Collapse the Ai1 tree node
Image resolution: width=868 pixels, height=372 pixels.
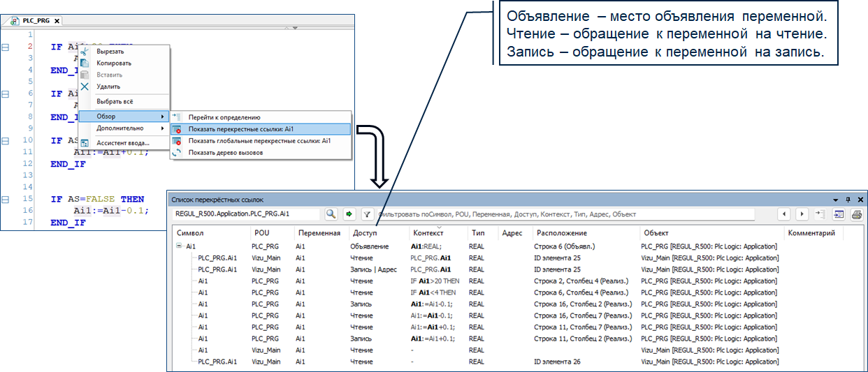pyautogui.click(x=179, y=246)
